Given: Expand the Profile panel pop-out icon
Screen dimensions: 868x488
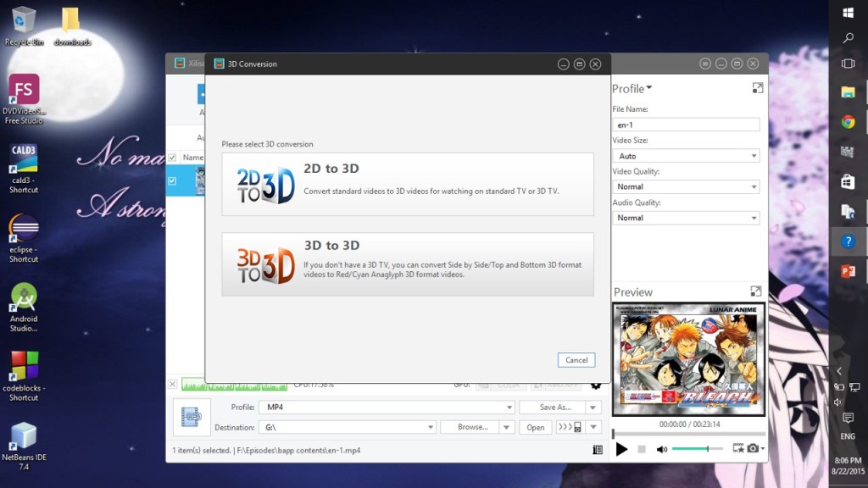Looking at the screenshot, I should (x=757, y=88).
